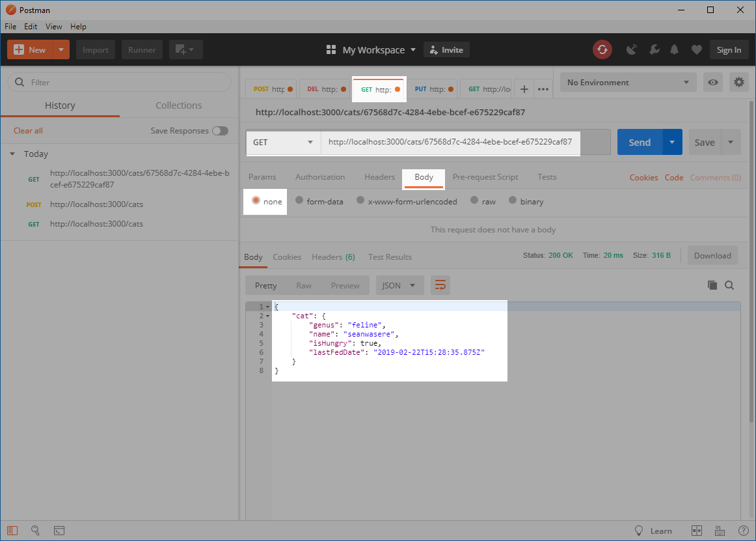
Task: Open the Cookies link near Code
Action: (643, 178)
